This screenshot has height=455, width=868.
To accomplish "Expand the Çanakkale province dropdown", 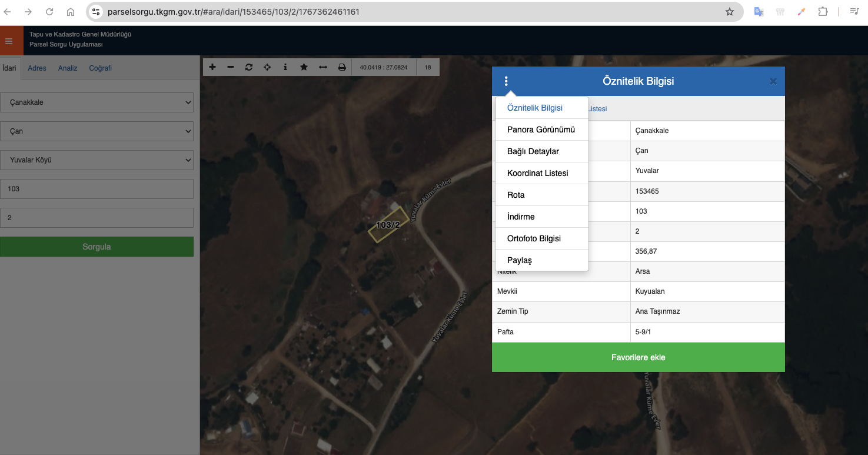I will pos(97,102).
